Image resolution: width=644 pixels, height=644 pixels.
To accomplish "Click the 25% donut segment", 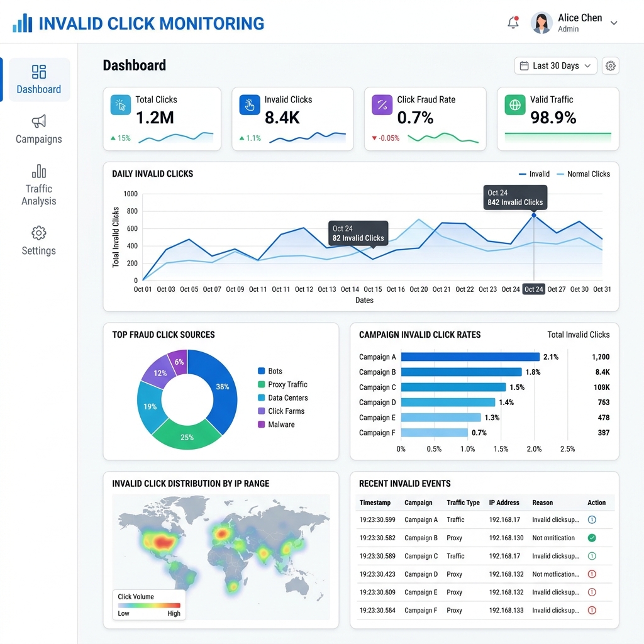I will point(187,436).
